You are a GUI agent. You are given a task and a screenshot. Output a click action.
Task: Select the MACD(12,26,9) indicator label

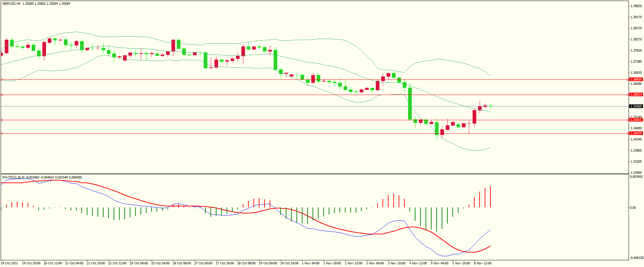(x=13, y=177)
